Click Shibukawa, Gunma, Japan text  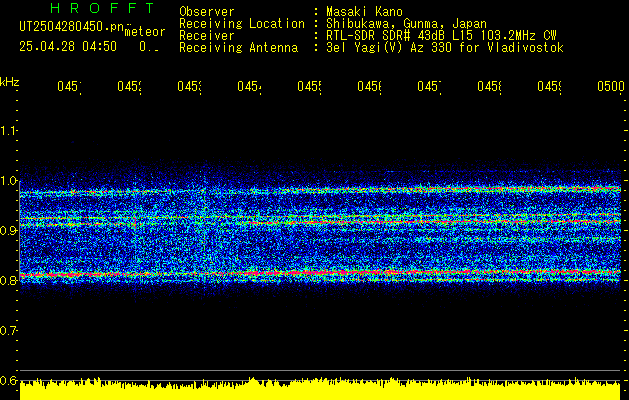[406, 24]
